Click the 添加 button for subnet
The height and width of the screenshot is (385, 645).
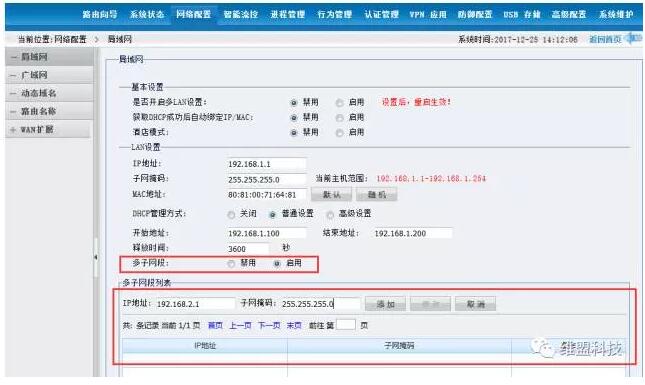pos(385,304)
